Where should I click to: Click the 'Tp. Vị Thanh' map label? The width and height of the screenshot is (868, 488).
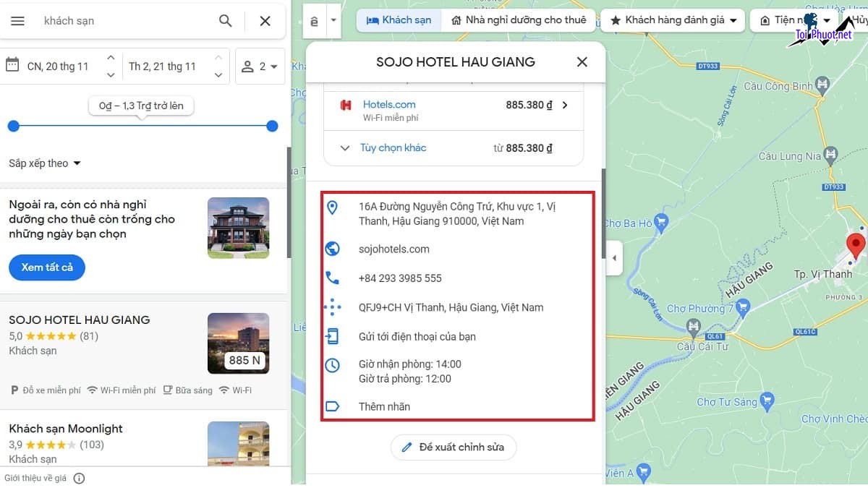tap(823, 274)
